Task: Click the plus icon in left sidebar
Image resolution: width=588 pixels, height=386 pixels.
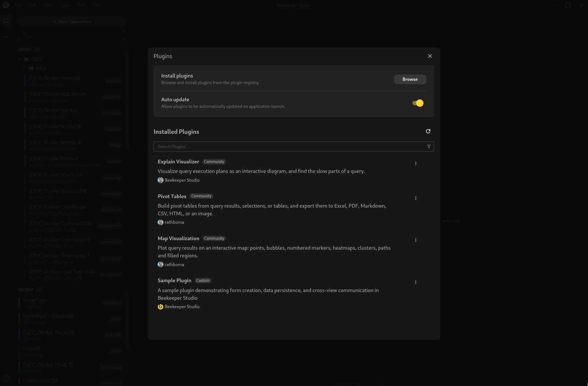Action: 6,37
